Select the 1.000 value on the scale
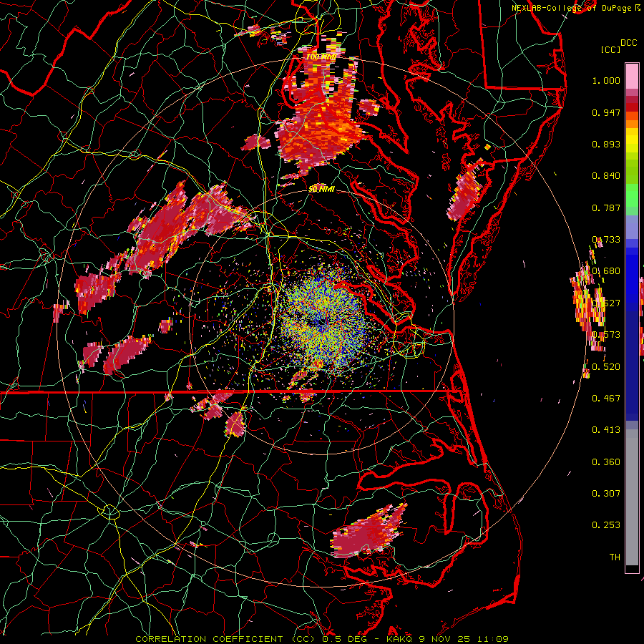 coord(606,80)
